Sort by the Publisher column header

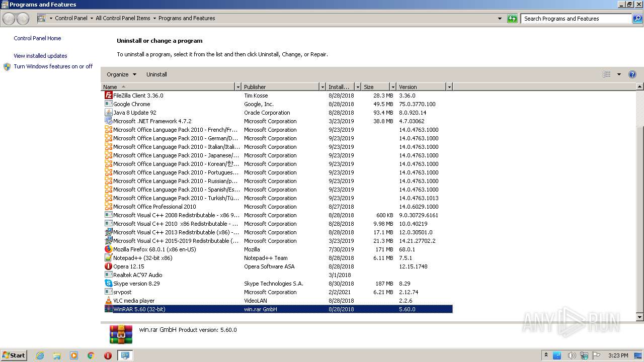[280, 87]
